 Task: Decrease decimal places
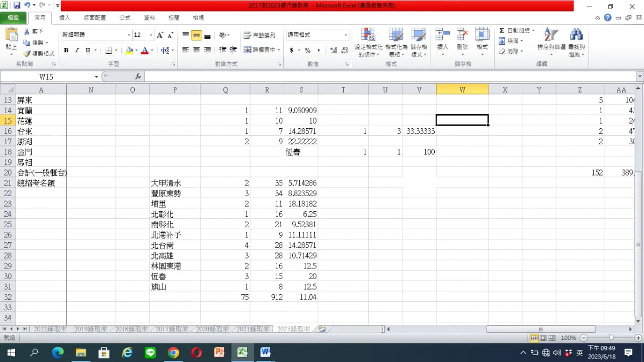pyautogui.click(x=344, y=50)
